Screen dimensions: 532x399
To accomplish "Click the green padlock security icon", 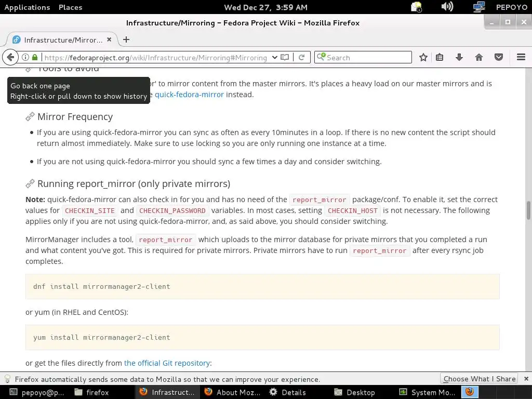I will tap(35, 57).
